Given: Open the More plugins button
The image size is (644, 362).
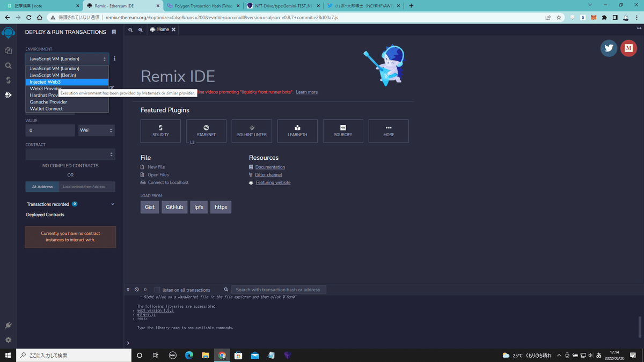Looking at the screenshot, I should 389,131.
